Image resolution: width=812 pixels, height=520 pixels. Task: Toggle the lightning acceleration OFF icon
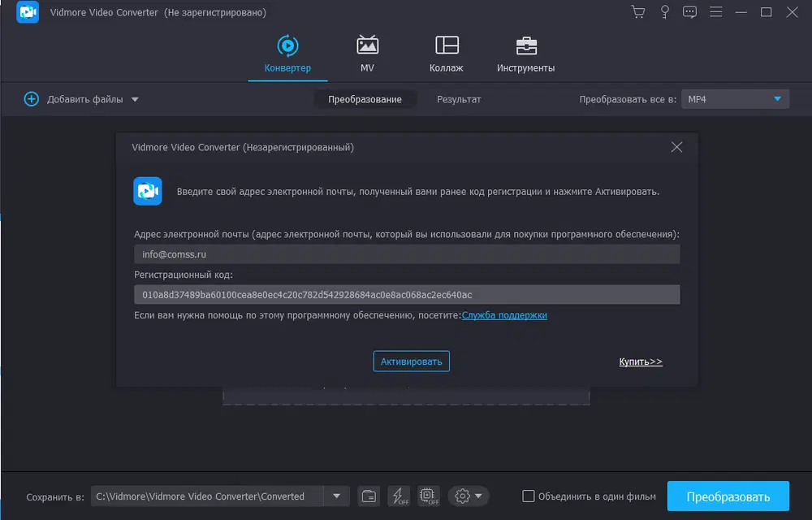[x=399, y=496]
